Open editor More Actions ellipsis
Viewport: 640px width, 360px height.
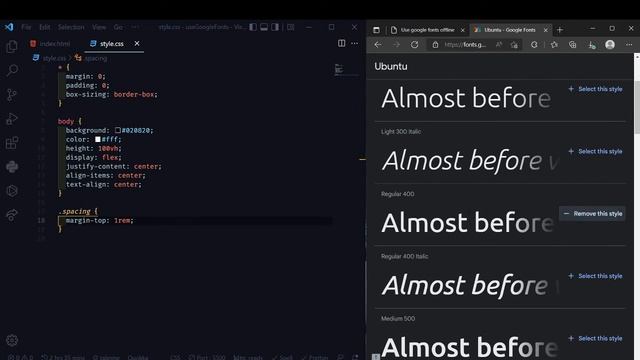pyautogui.click(x=354, y=43)
